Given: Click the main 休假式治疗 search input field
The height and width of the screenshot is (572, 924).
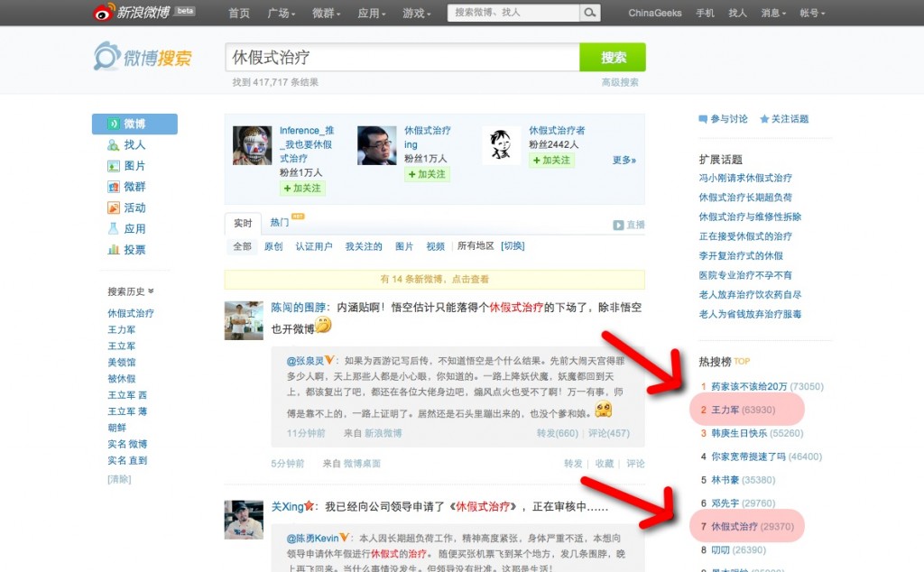Looking at the screenshot, I should (x=402, y=57).
